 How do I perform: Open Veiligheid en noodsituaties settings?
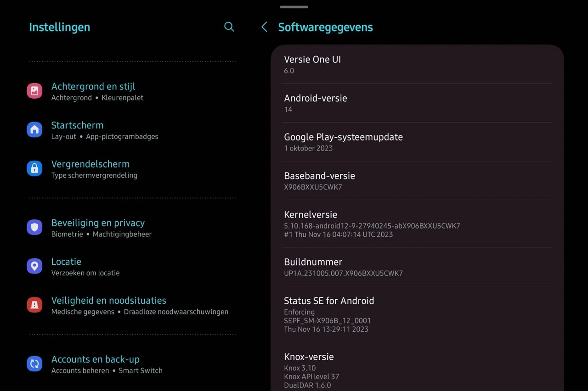(132, 305)
